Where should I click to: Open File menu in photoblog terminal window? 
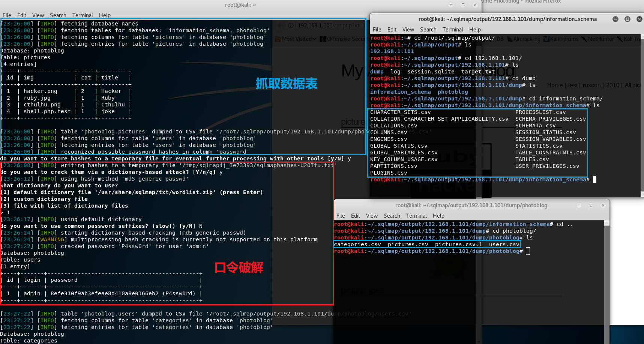[x=341, y=216]
